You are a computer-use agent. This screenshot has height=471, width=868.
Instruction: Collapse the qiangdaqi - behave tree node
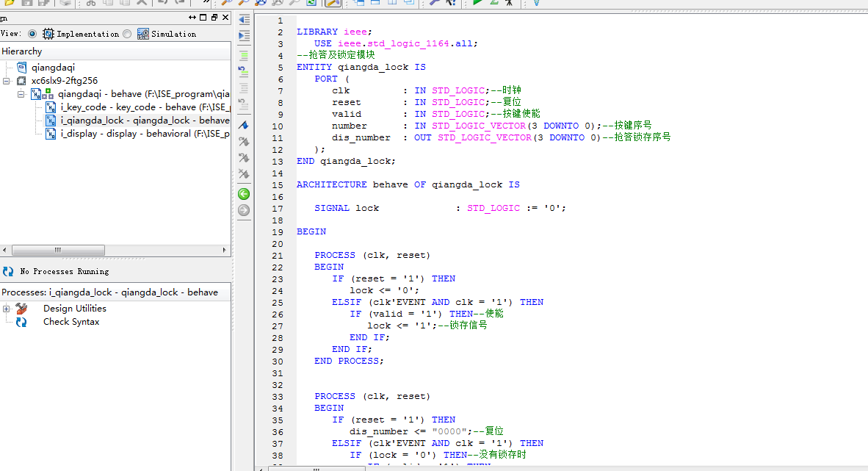click(21, 94)
